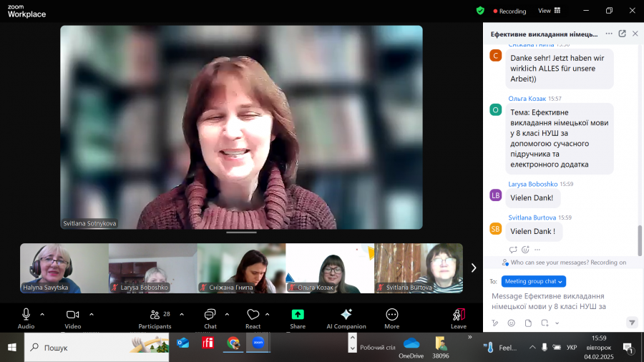Open the View layout menu
Viewport: 644px width, 362px height.
point(549,11)
